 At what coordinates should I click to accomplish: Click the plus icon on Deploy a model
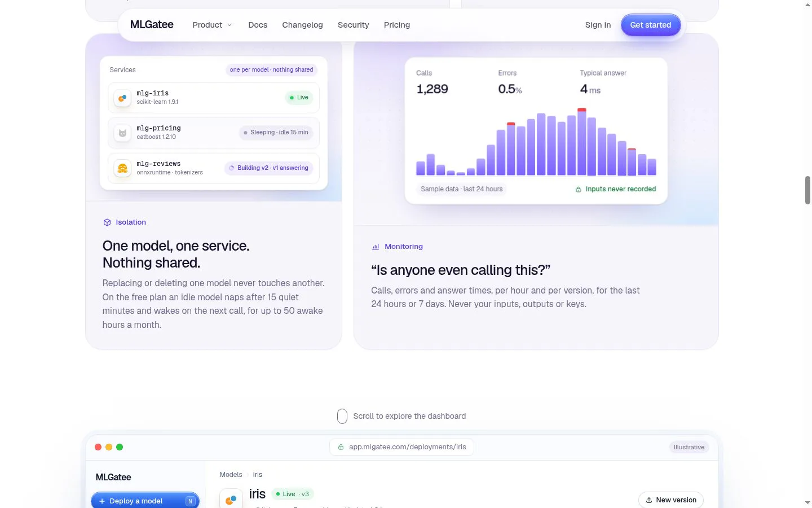point(102,501)
